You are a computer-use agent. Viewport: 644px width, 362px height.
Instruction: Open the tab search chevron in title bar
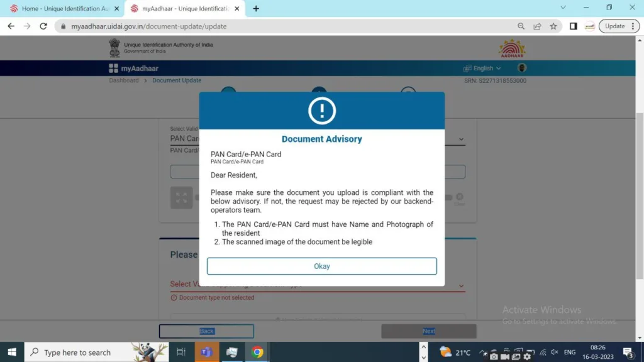(x=563, y=8)
